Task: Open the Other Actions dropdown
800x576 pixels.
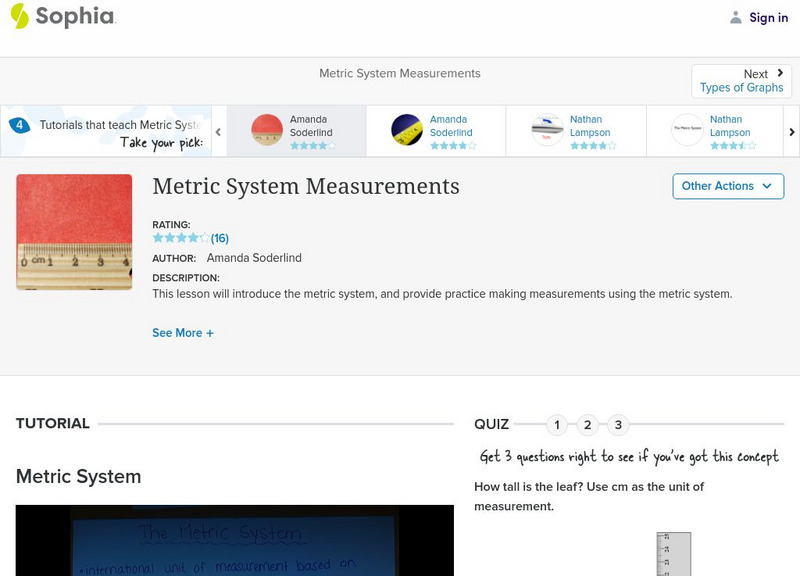Action: (x=727, y=186)
